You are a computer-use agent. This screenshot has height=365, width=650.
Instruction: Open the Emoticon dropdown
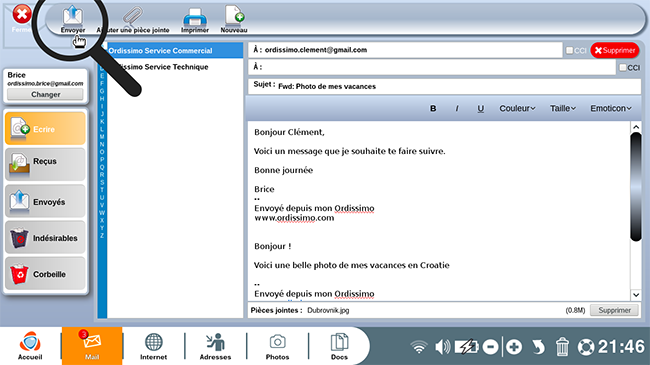point(611,108)
